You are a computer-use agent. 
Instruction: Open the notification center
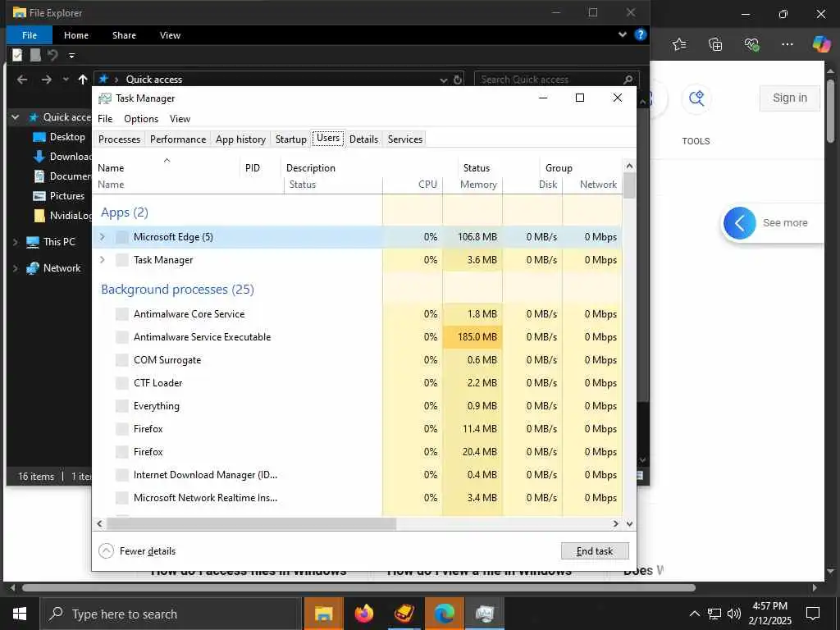pyautogui.click(x=813, y=614)
